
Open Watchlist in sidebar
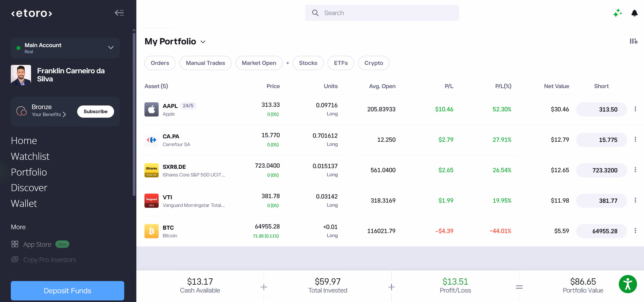(30, 156)
